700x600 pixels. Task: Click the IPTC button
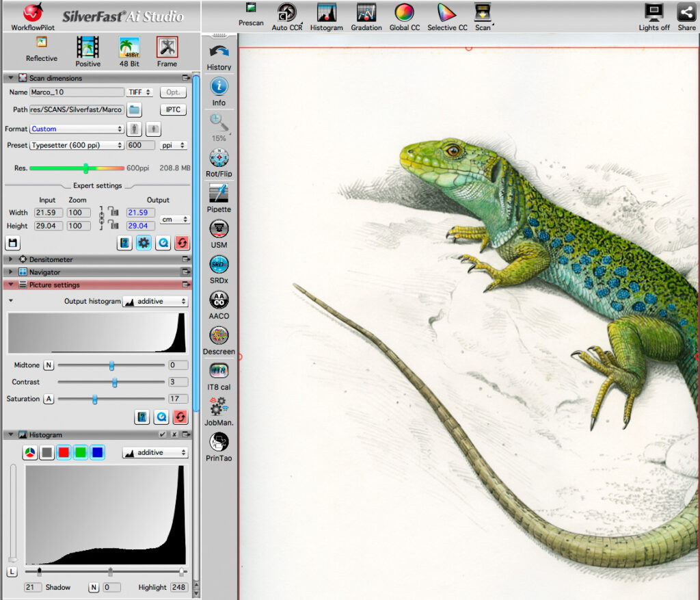(x=173, y=109)
